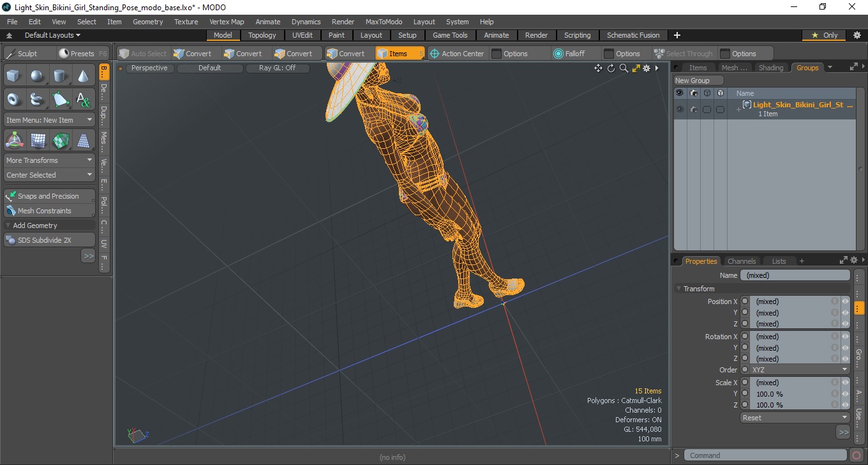Run SDS Subdivide 2X
Image resolution: width=868 pixels, height=465 pixels.
[x=49, y=240]
